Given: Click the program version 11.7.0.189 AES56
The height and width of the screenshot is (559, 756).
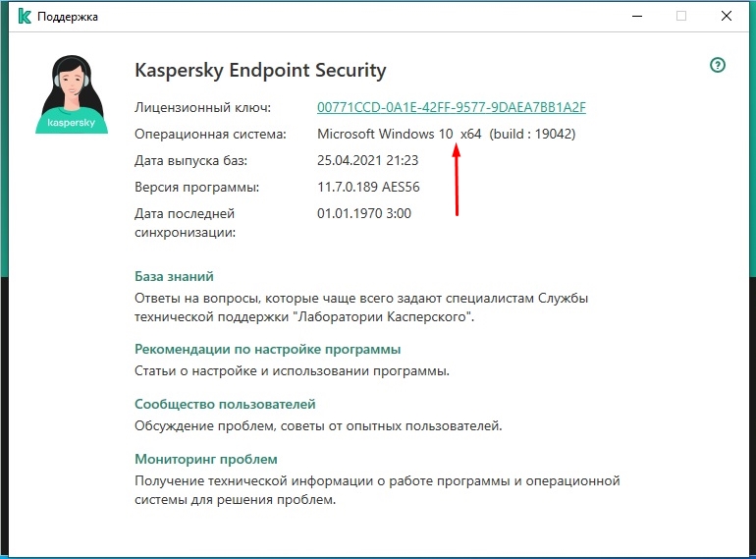Looking at the screenshot, I should pyautogui.click(x=368, y=187).
